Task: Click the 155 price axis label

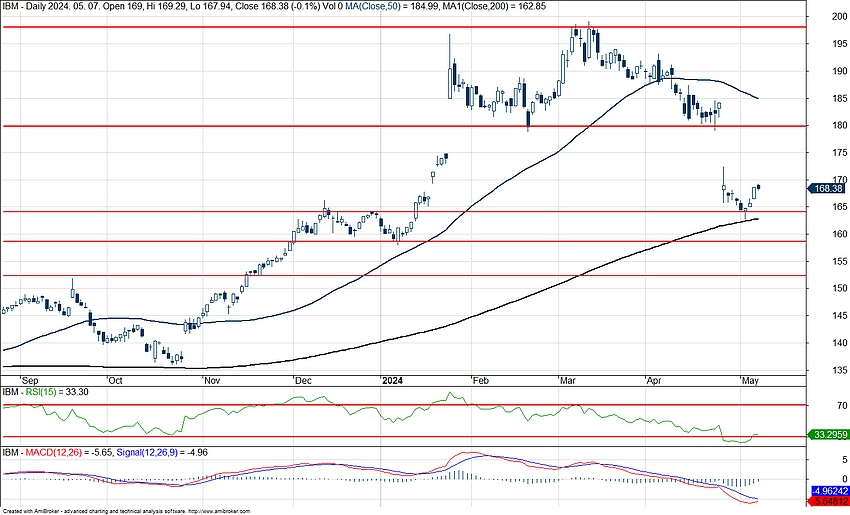Action: (840, 261)
